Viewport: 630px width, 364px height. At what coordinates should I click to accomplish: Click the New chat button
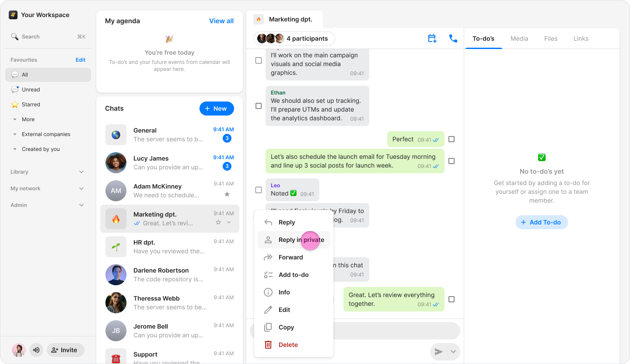tap(217, 108)
